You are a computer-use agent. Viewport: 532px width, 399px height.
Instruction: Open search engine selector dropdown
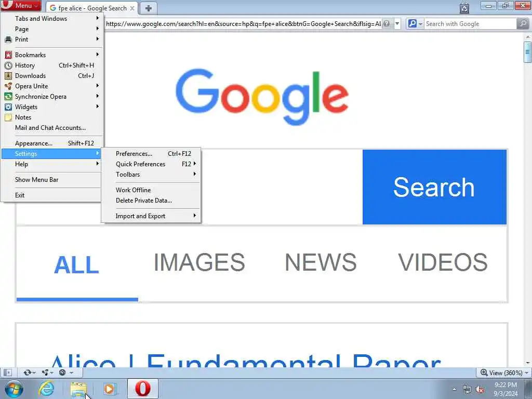coord(415,24)
